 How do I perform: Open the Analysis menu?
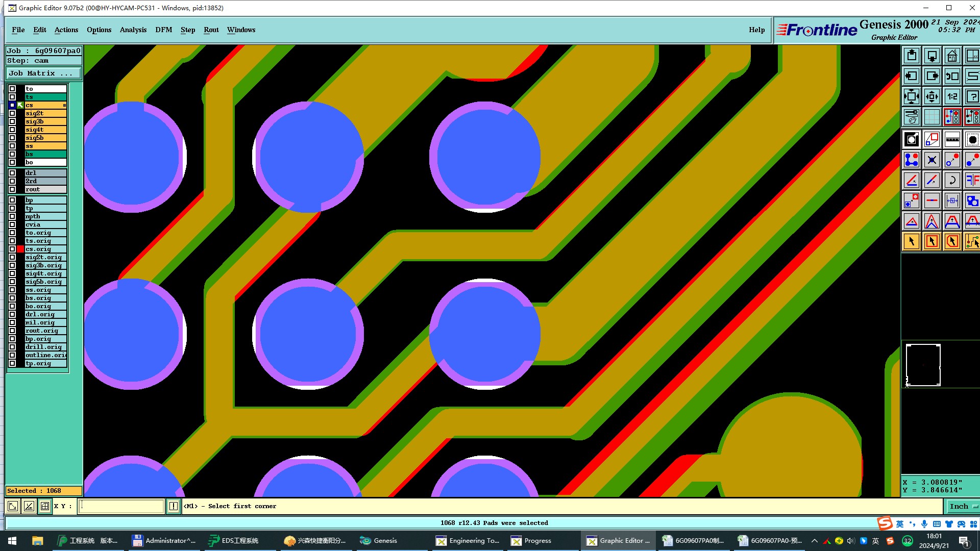133,30
